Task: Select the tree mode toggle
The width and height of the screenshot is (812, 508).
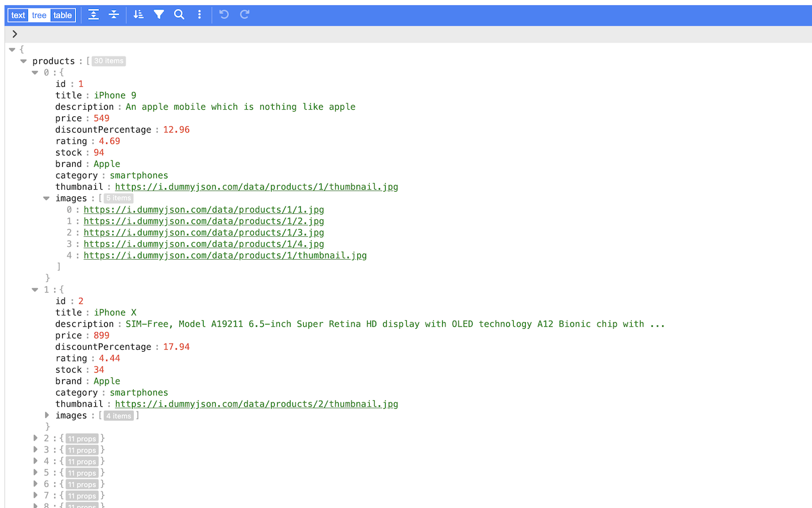Action: click(38, 15)
